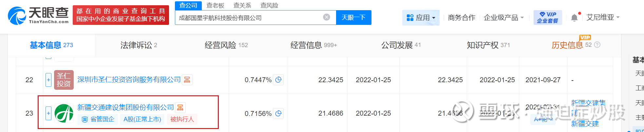Click the 2021-09-27 date cell
The width and height of the screenshot is (644, 132).
(x=543, y=80)
